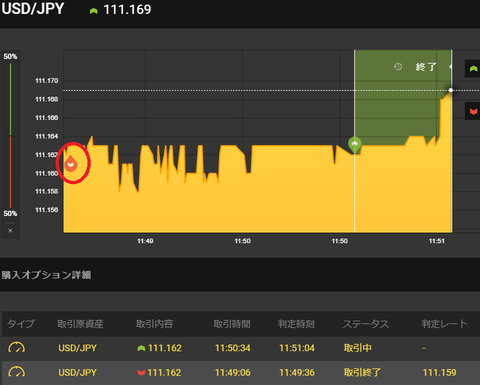Click trade time 11:49:06
Screen dimensions: 480x385
coord(233,373)
